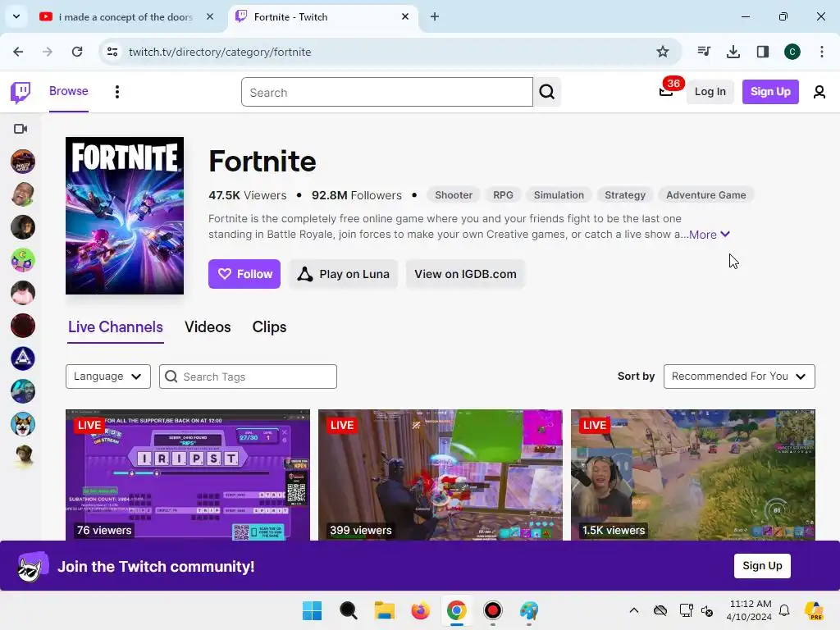
Task: Expand description with More chevron
Action: pyautogui.click(x=710, y=234)
